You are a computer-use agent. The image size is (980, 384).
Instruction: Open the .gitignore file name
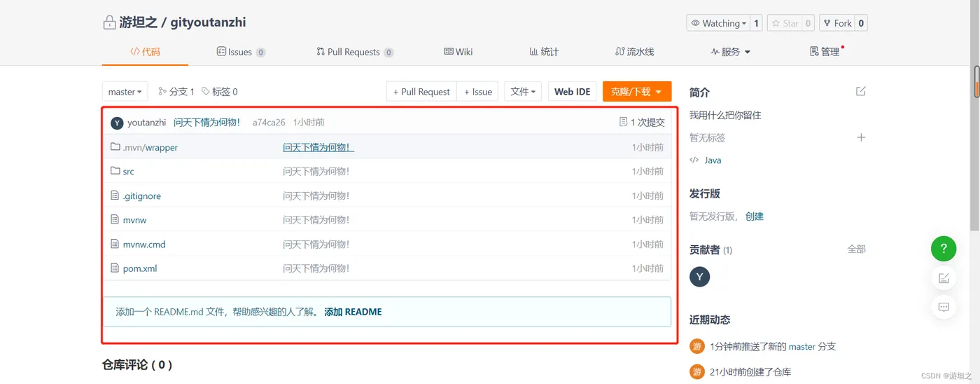142,196
